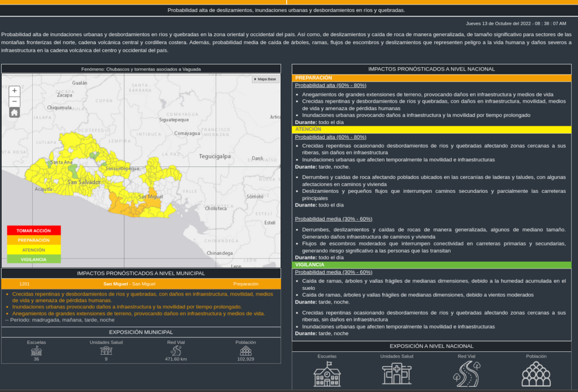Click the 'EXPOSICIÓN A NIVEL NACIONAL' header
Image resolution: width=578 pixels, height=392 pixels.
click(x=432, y=346)
